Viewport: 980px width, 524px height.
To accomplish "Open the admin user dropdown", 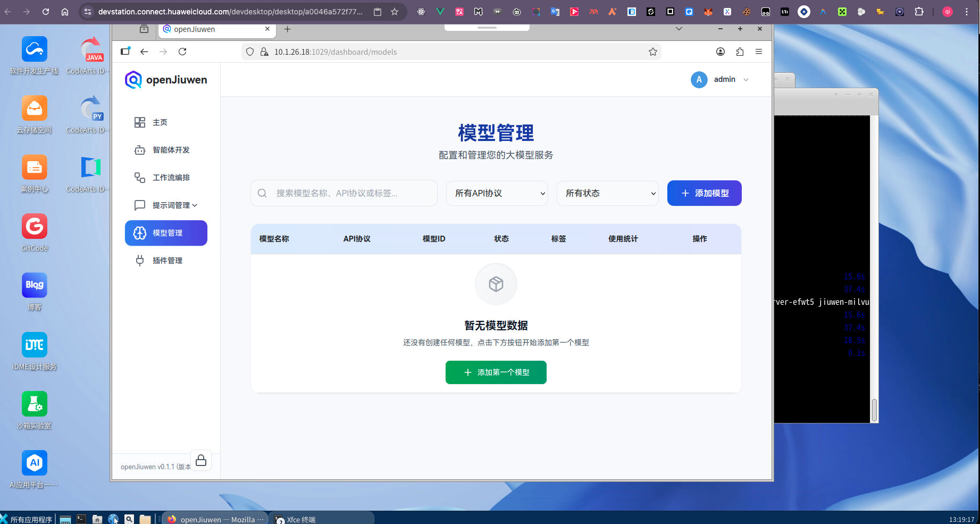I will (x=721, y=80).
